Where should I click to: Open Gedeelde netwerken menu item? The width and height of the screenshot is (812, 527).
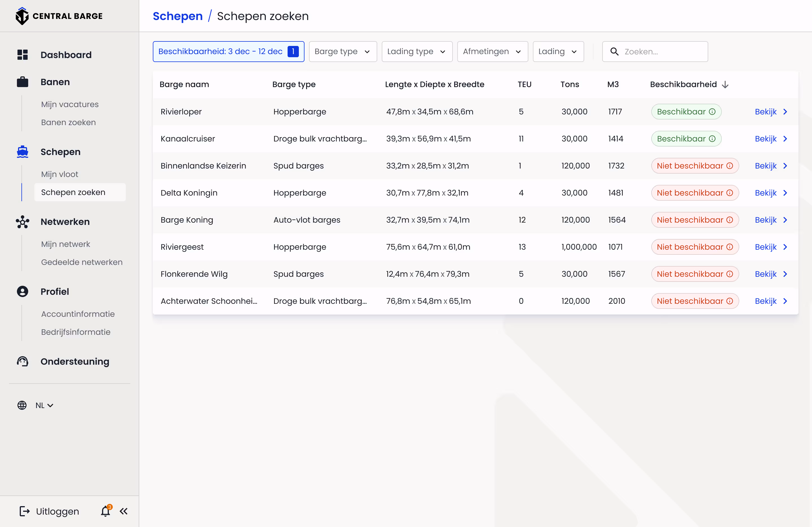tap(81, 262)
